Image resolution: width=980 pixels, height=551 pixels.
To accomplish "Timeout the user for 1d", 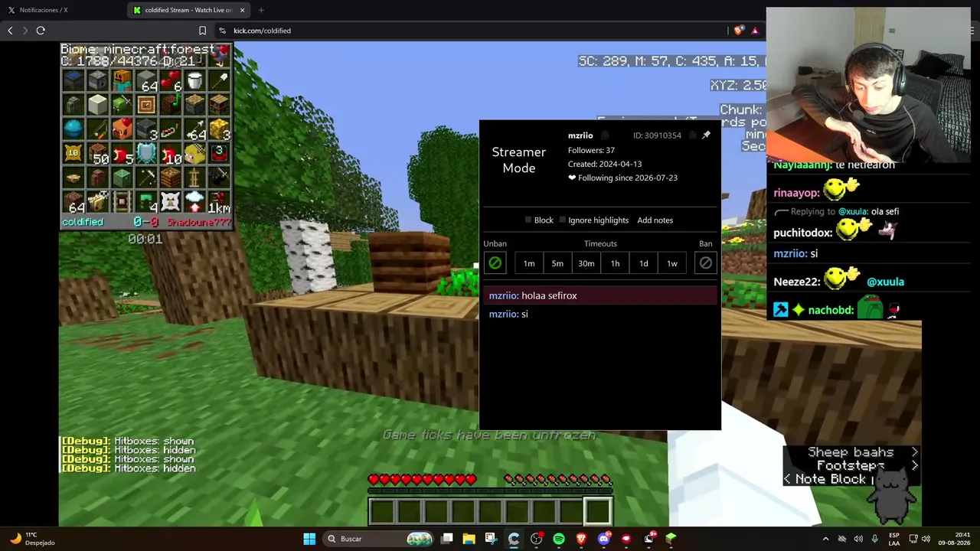I will tap(644, 263).
